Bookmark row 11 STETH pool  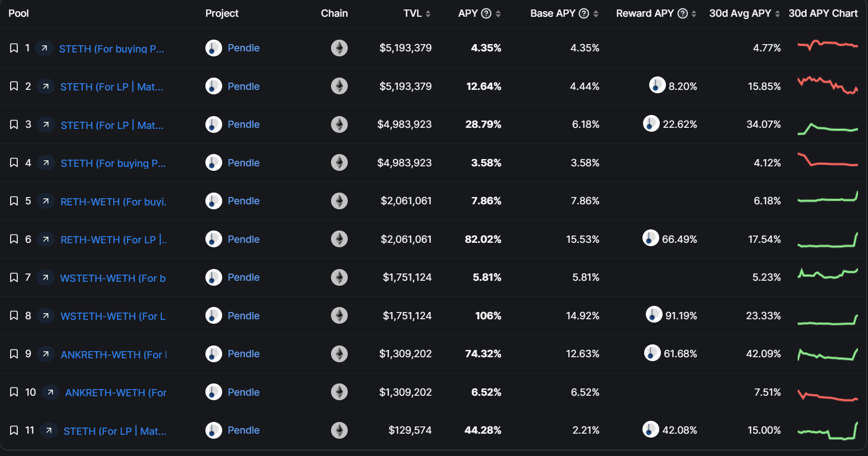pos(14,430)
